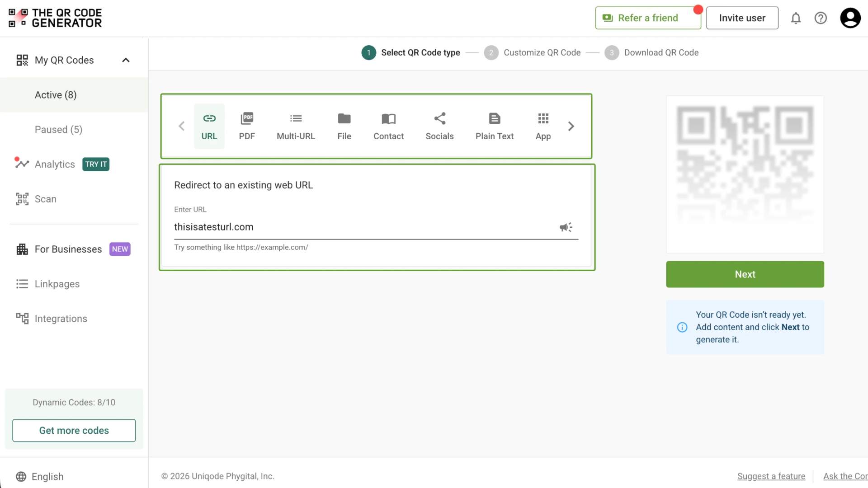Click the NEW badge beside For Businesses
This screenshot has width=868, height=488.
pyautogui.click(x=120, y=249)
